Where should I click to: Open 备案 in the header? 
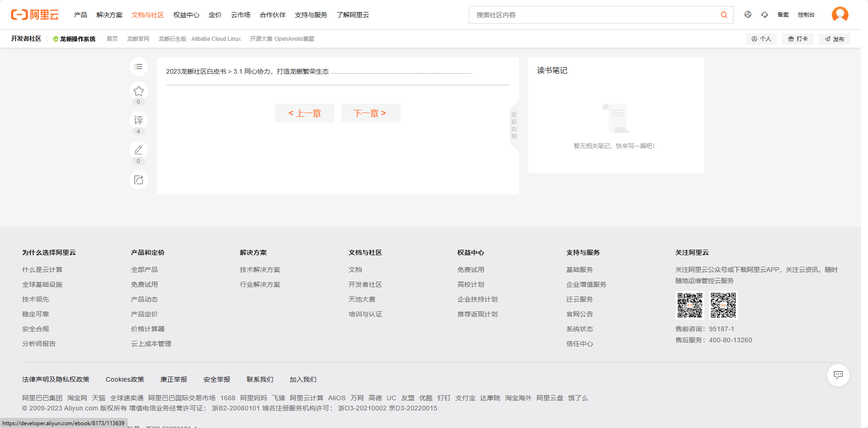(x=783, y=15)
